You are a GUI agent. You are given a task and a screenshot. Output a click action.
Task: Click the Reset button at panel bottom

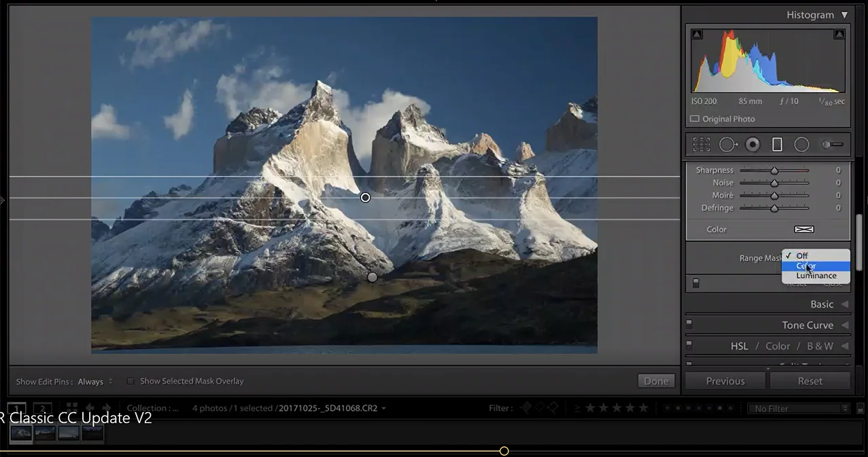(x=810, y=381)
